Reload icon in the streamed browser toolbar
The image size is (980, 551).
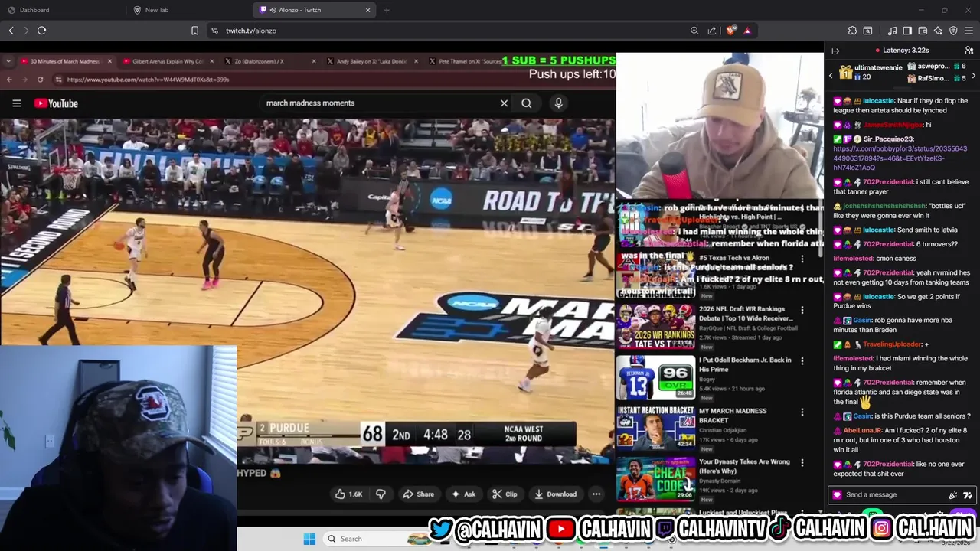click(x=40, y=80)
